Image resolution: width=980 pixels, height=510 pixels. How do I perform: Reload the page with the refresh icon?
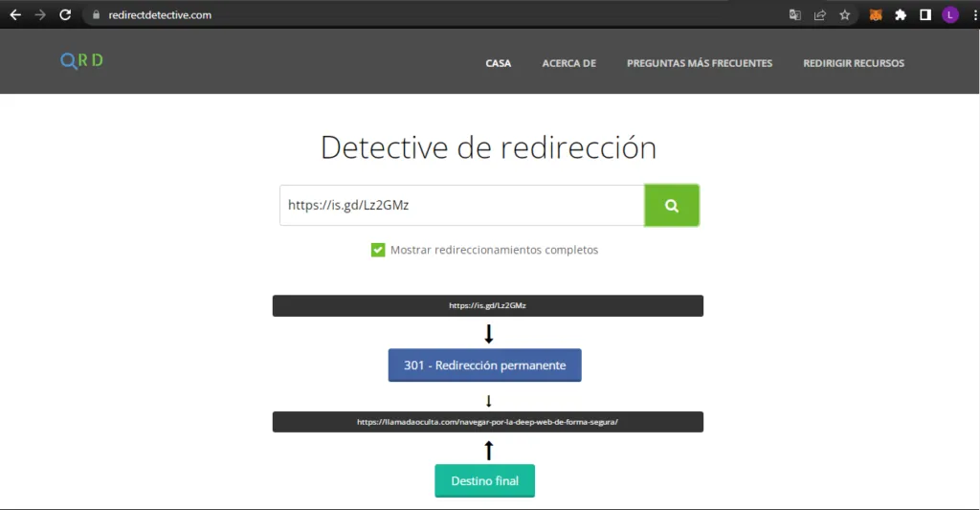[65, 15]
